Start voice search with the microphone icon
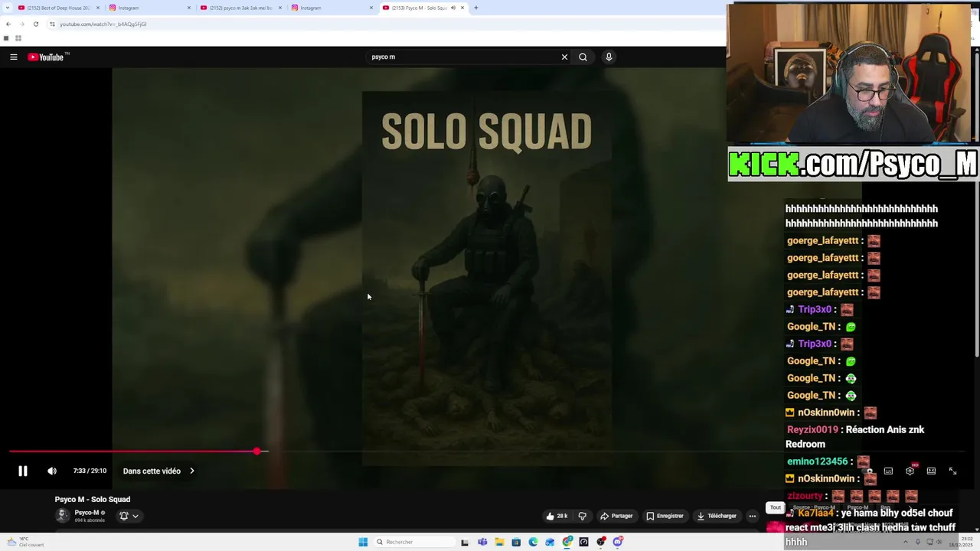The height and width of the screenshot is (551, 980). tap(609, 57)
